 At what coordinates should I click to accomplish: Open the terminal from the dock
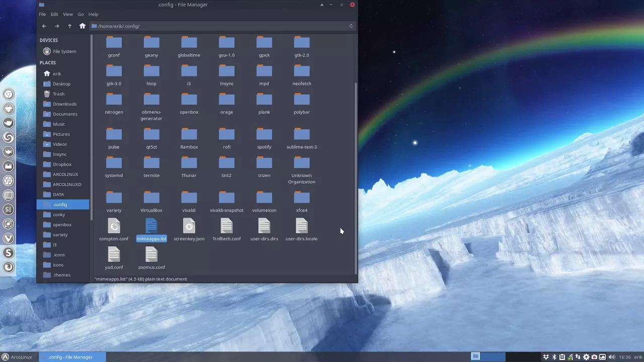9,209
